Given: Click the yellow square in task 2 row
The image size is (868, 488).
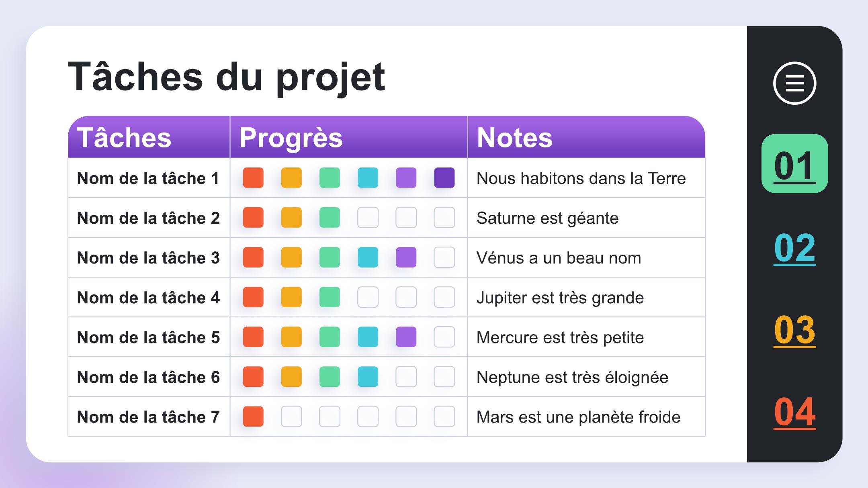Looking at the screenshot, I should pos(291,217).
